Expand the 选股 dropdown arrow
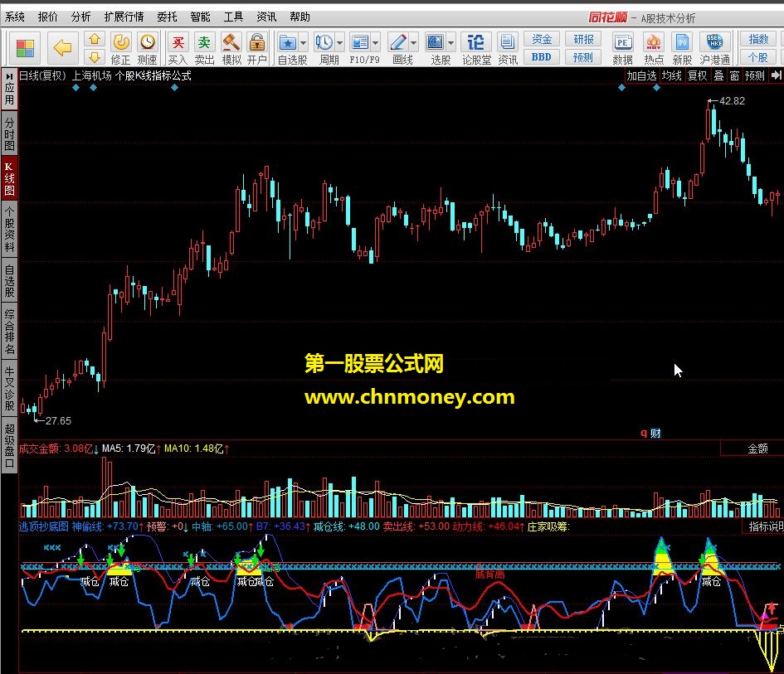This screenshot has height=674, width=784. pyautogui.click(x=451, y=43)
